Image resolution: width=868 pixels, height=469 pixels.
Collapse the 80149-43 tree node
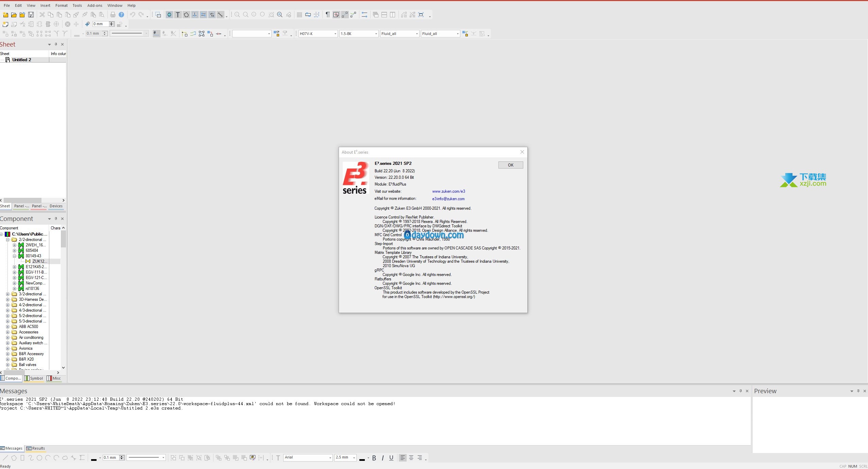(15, 256)
